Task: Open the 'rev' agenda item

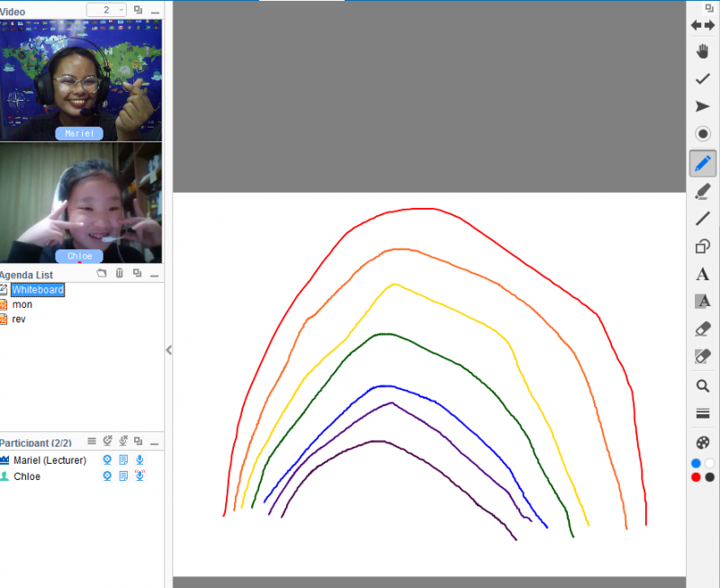Action: [x=19, y=319]
